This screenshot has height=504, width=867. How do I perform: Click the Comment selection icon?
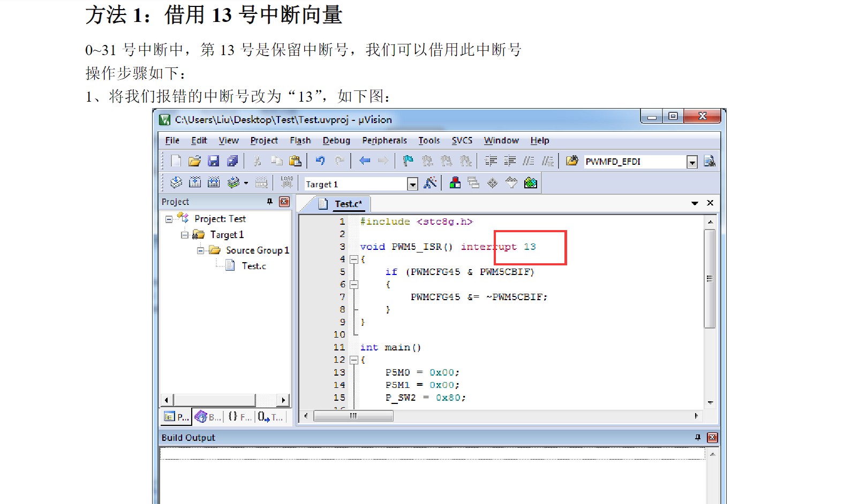coord(529,161)
